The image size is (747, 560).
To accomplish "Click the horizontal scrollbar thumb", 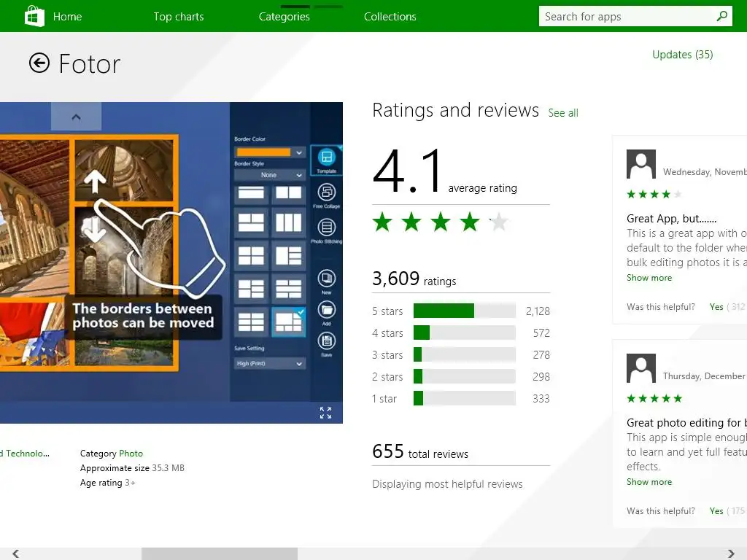I will point(220,553).
